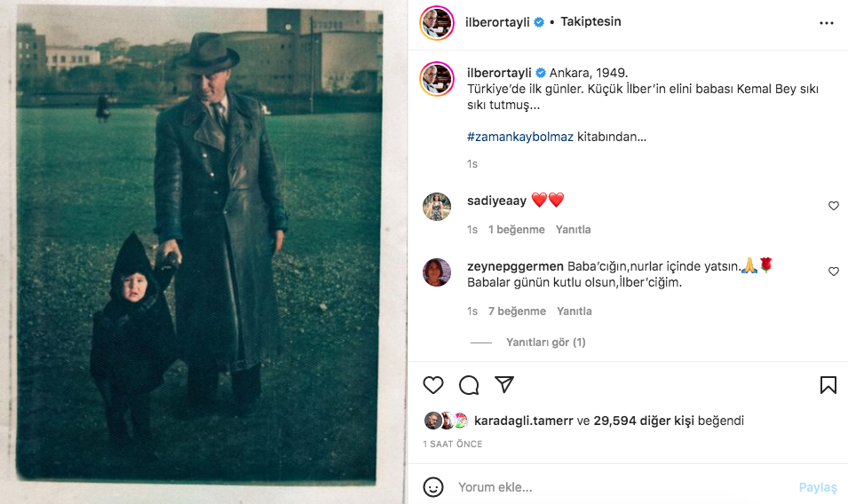848x504 pixels.
Task: View zeynepggermen's profile avatar
Action: [437, 272]
